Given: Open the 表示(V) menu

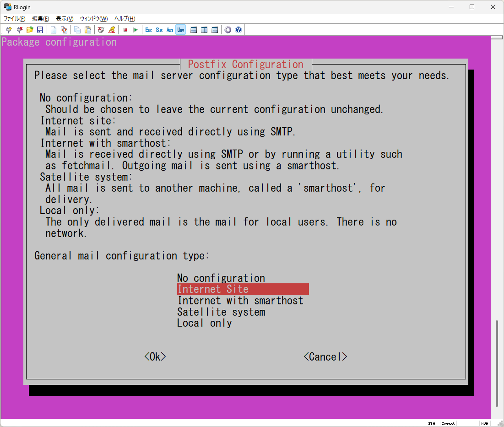Looking at the screenshot, I should point(65,19).
